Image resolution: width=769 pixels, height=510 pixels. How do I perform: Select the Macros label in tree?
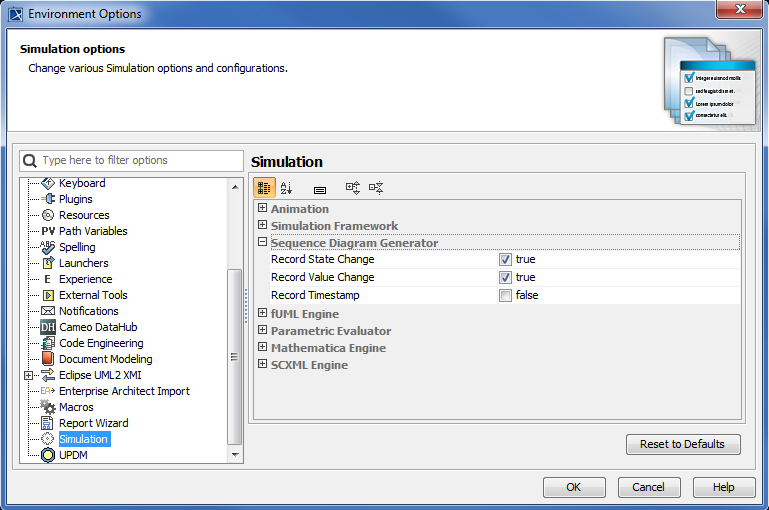(x=76, y=407)
